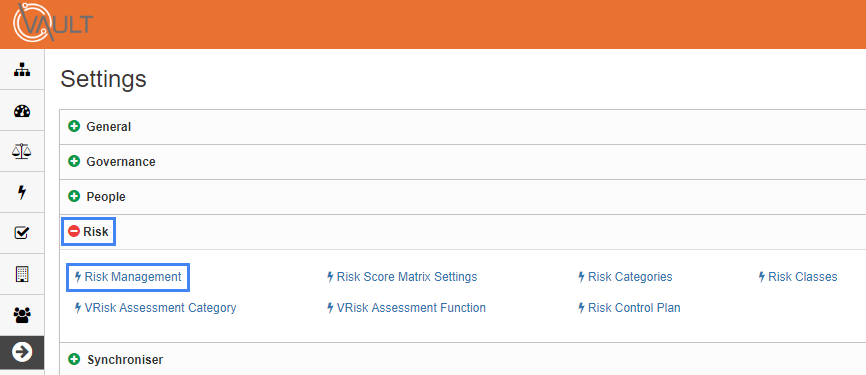
Task: Expand the People section plus icon
Action: click(74, 196)
